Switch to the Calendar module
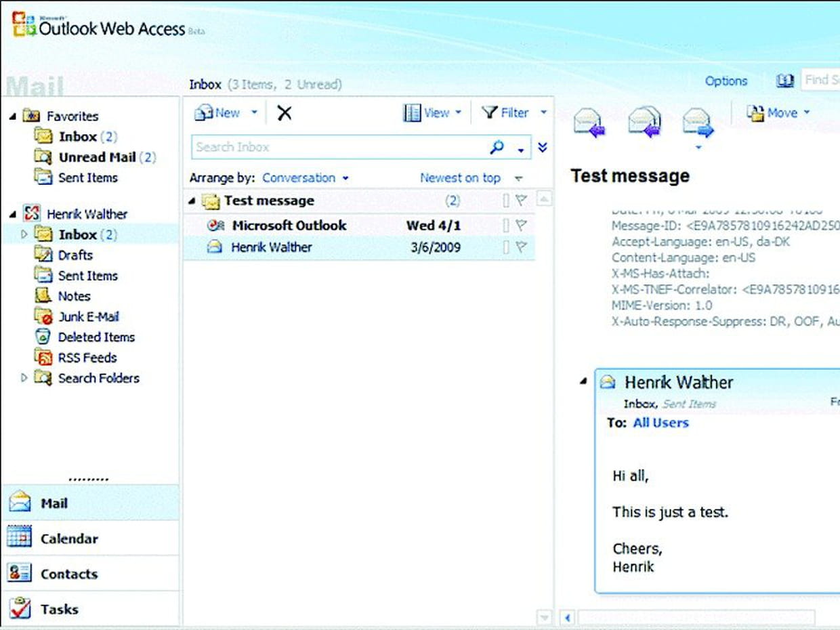Image resolution: width=840 pixels, height=630 pixels. click(89, 539)
